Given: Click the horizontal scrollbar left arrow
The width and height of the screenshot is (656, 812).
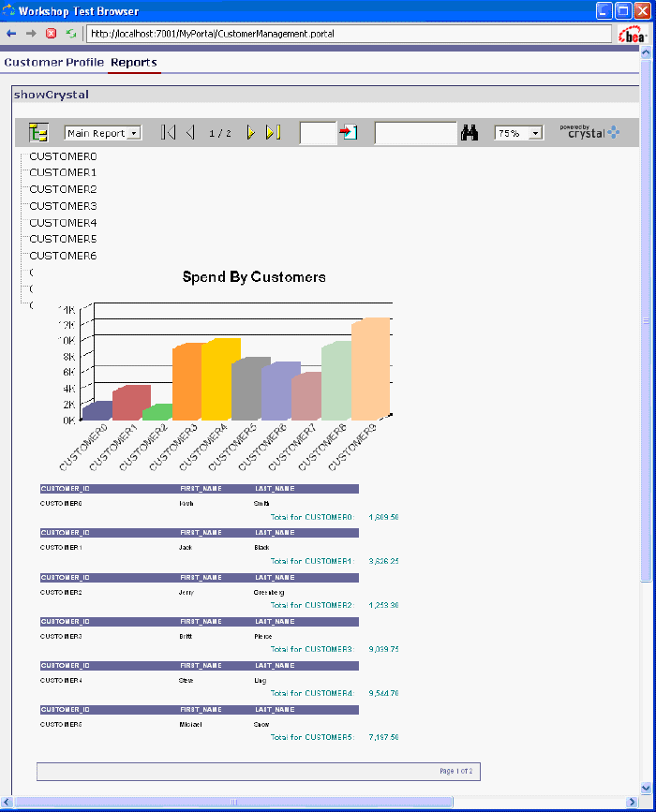Looking at the screenshot, I should [x=7, y=802].
